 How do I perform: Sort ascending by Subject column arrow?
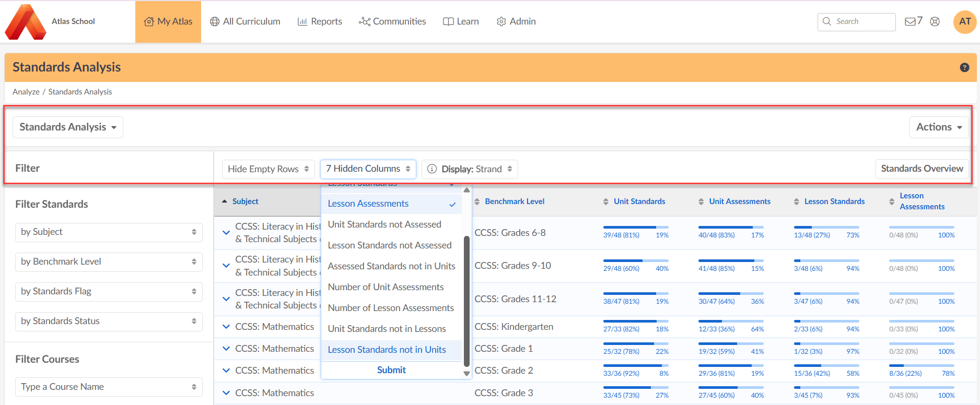[x=225, y=201]
